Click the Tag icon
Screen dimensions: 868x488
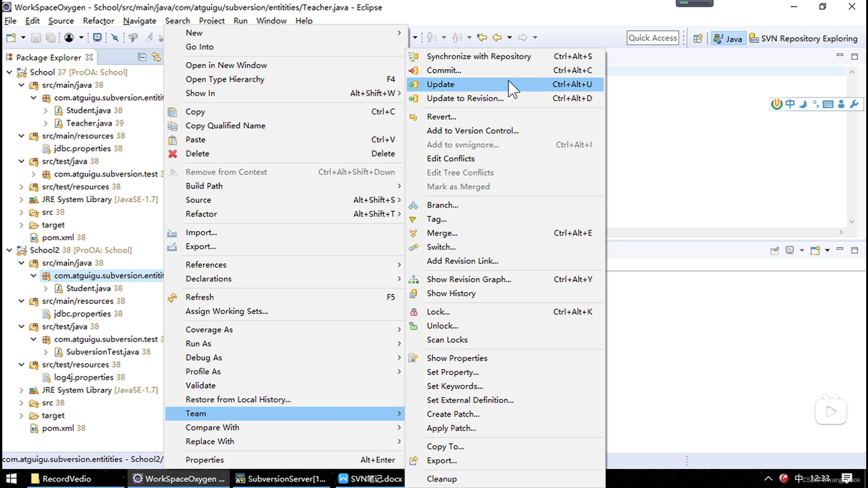pos(413,219)
